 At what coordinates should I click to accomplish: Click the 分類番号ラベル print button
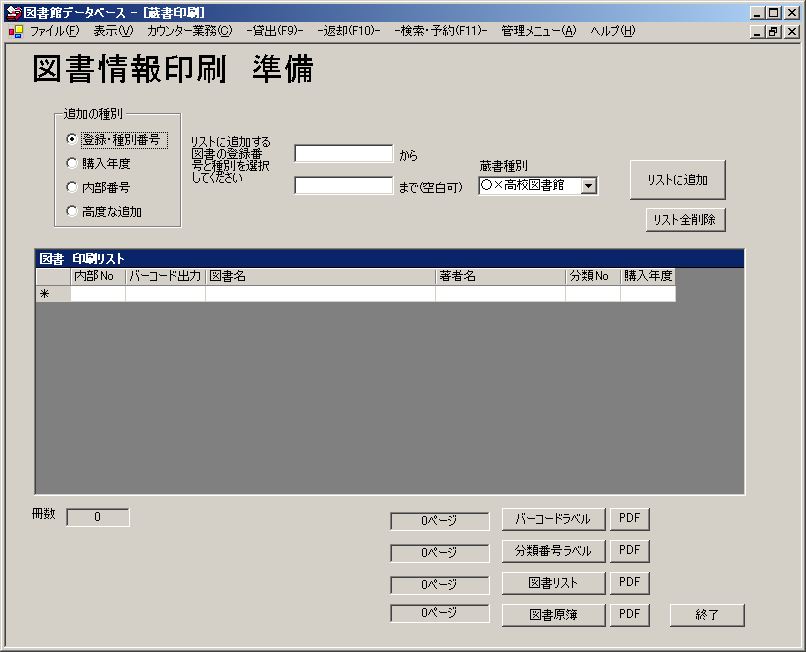(554, 551)
